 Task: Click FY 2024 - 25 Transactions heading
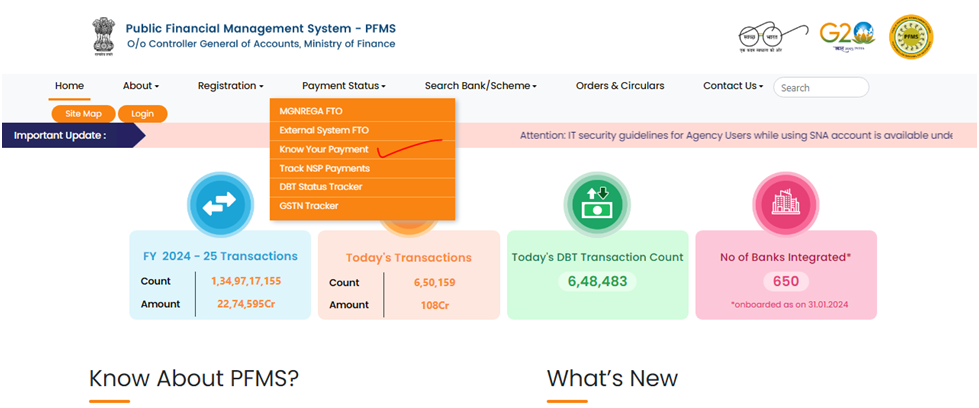click(220, 256)
